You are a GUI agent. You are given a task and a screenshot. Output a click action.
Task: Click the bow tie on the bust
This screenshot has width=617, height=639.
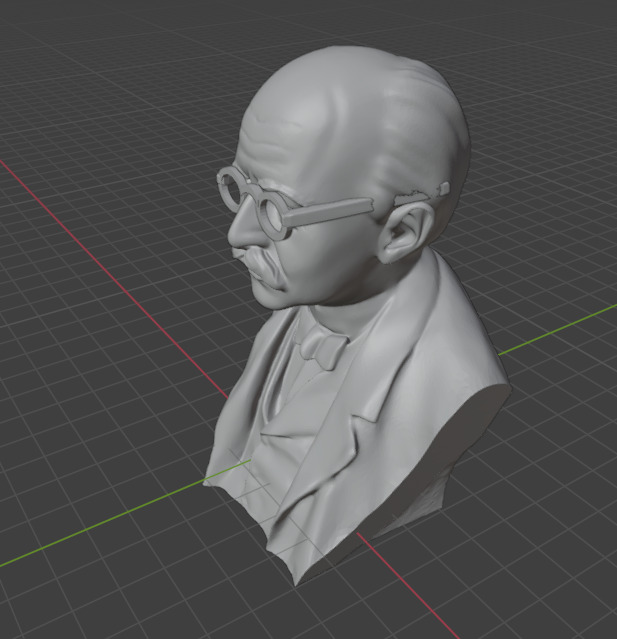click(x=323, y=348)
